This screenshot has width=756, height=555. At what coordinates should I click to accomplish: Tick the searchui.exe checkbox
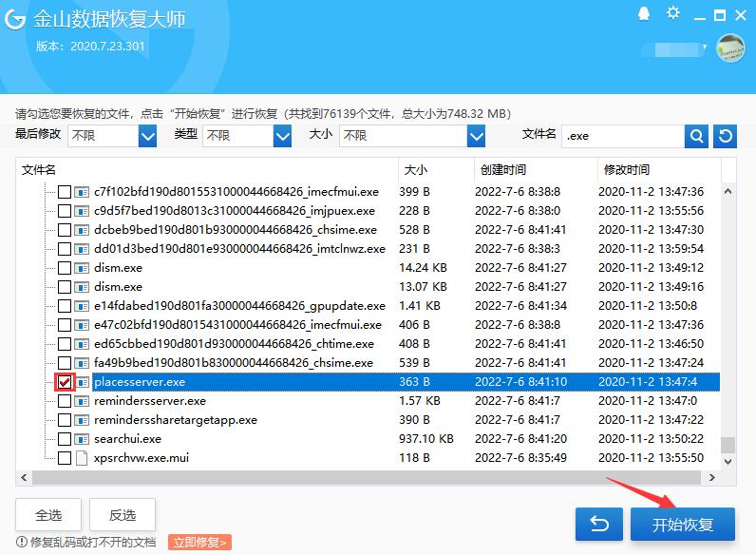coord(65,439)
